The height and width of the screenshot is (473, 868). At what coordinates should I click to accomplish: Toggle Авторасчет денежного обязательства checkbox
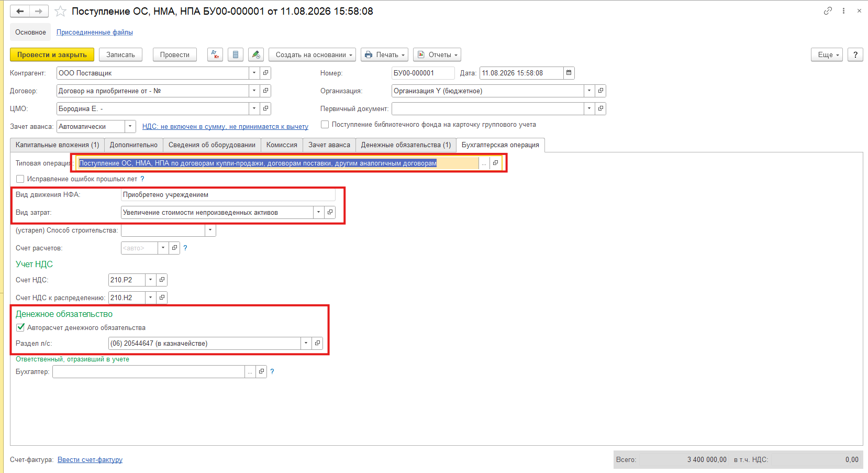click(20, 327)
